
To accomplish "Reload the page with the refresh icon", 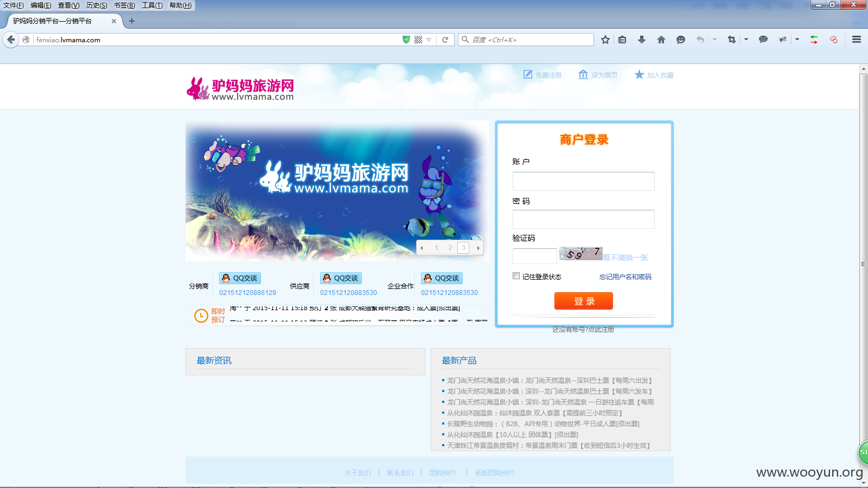I will (x=445, y=40).
